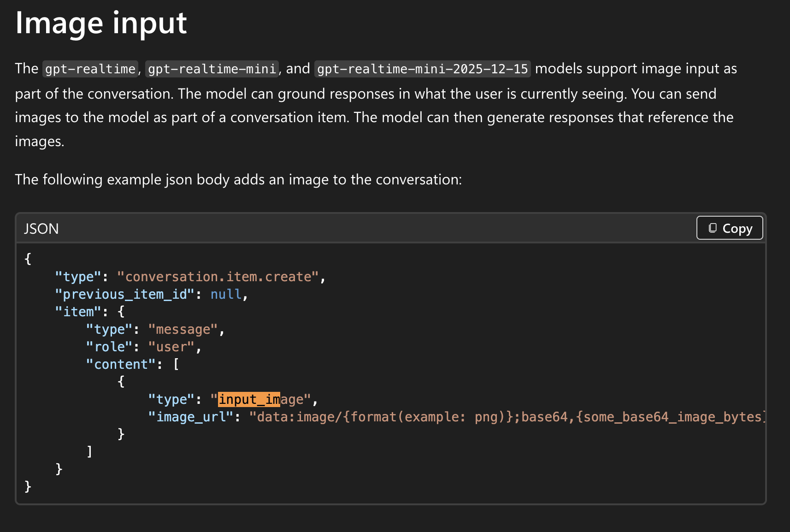Click the inline code "gpt-realtime-mini"
The width and height of the screenshot is (790, 532).
[x=212, y=69]
